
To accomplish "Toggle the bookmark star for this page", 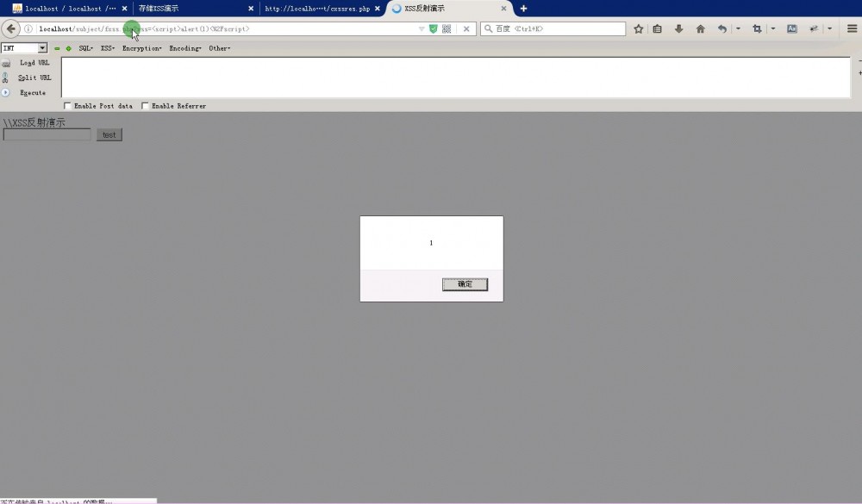I will pos(639,28).
